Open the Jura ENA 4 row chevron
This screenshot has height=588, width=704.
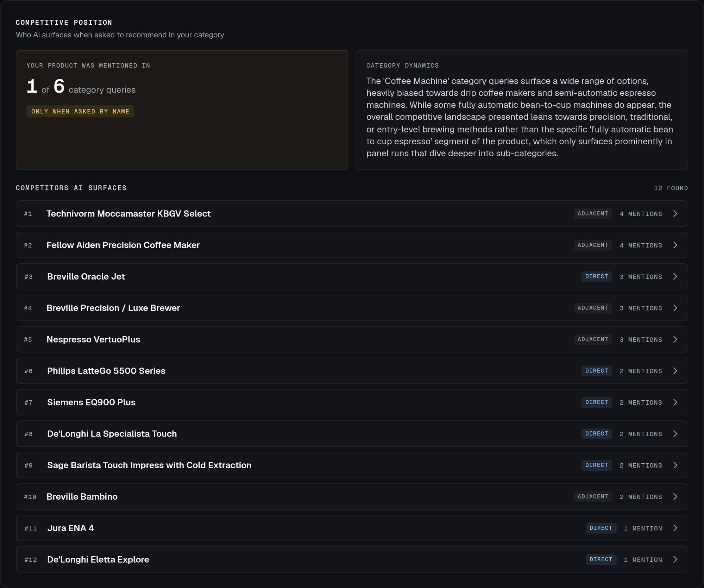tap(675, 528)
